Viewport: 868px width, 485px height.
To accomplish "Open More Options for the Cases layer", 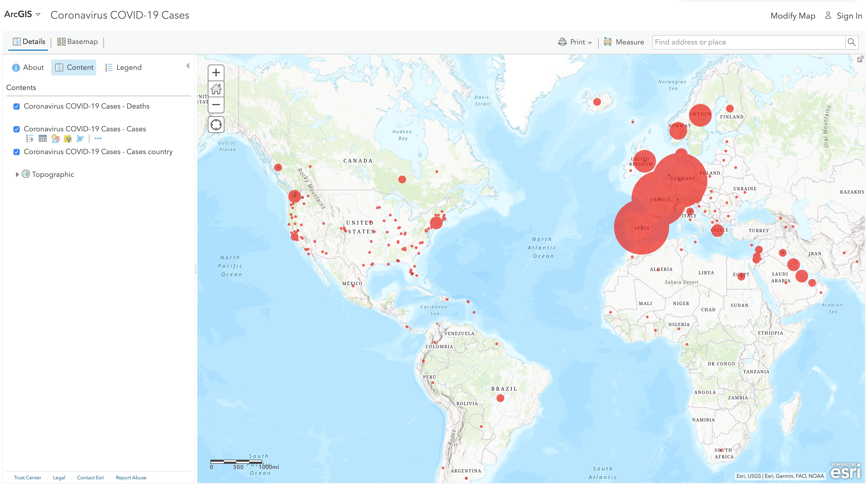I will (98, 139).
